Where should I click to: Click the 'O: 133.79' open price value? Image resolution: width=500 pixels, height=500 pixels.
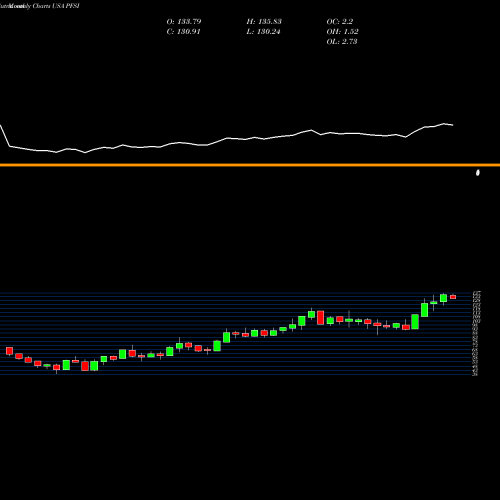[x=184, y=22]
